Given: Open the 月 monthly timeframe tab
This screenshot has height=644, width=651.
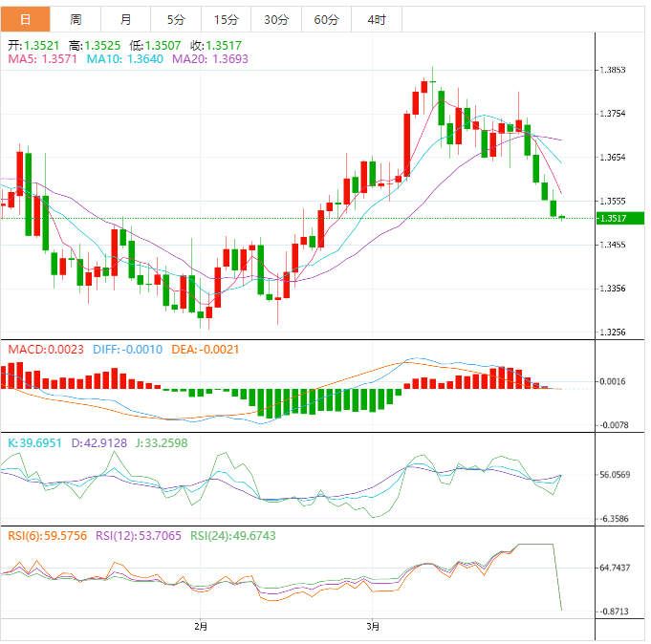Looking at the screenshot, I should pyautogui.click(x=126, y=19).
